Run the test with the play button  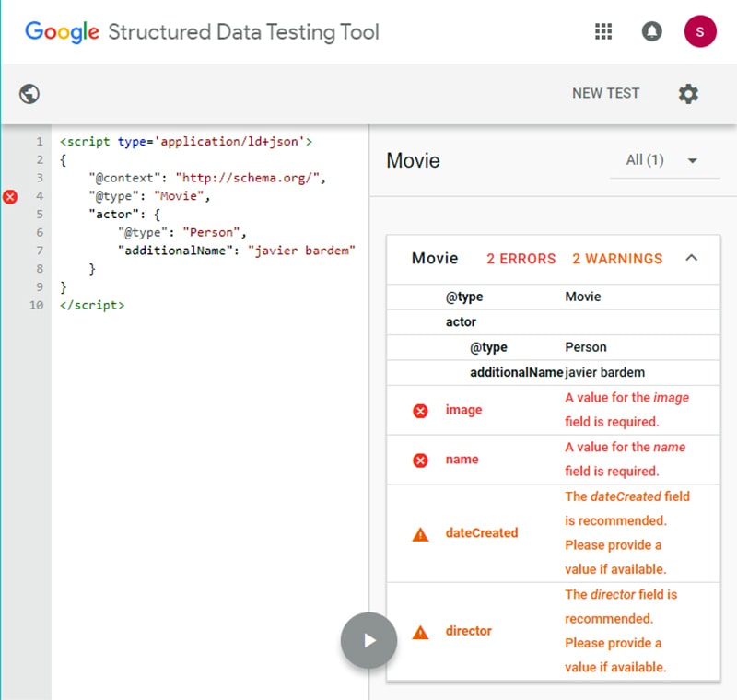(x=369, y=640)
